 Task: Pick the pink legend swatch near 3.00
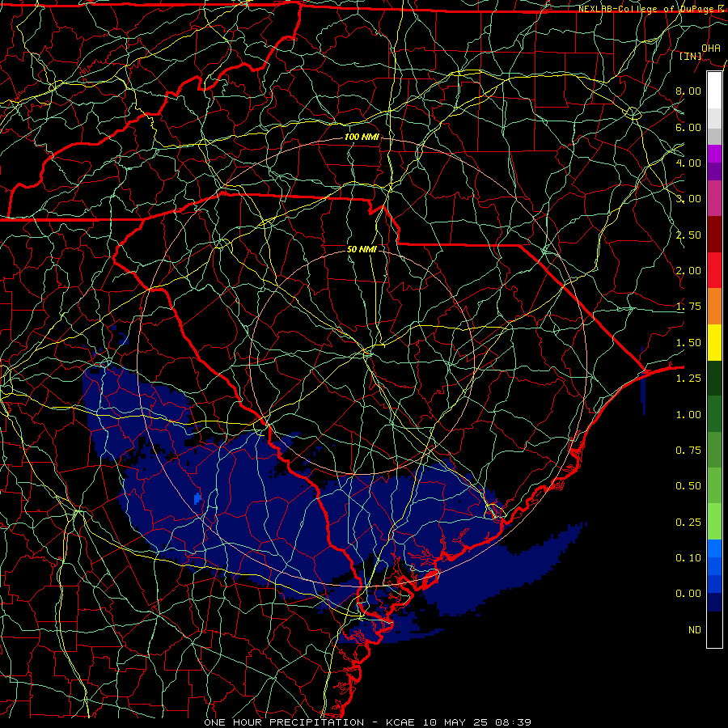714,198
